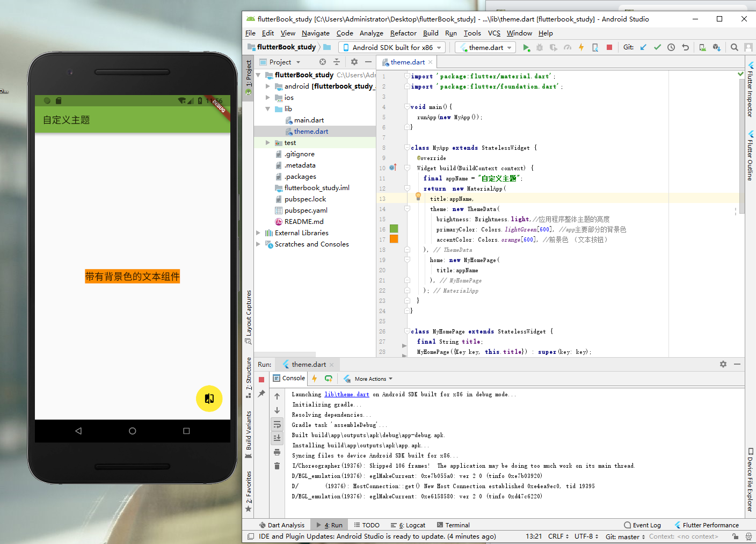Toggle Device File Explorer panel
756x544 pixels.
pos(750,480)
